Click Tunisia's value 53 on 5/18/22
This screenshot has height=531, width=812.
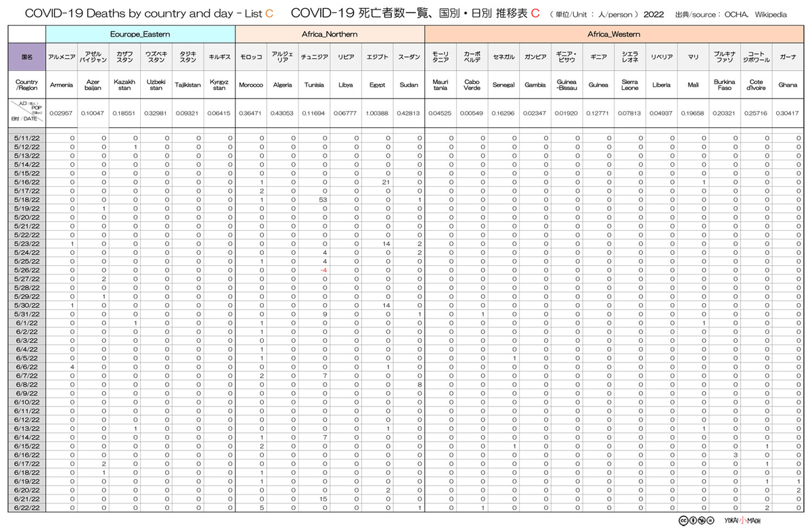323,200
